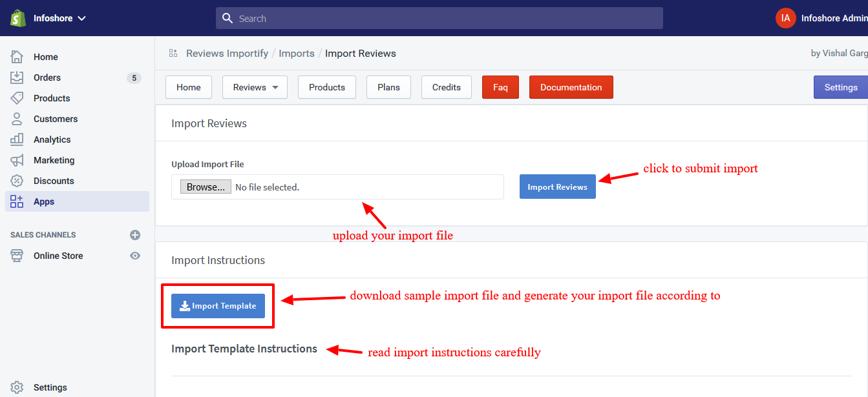
Task: Click the red Faq button
Action: 500,87
